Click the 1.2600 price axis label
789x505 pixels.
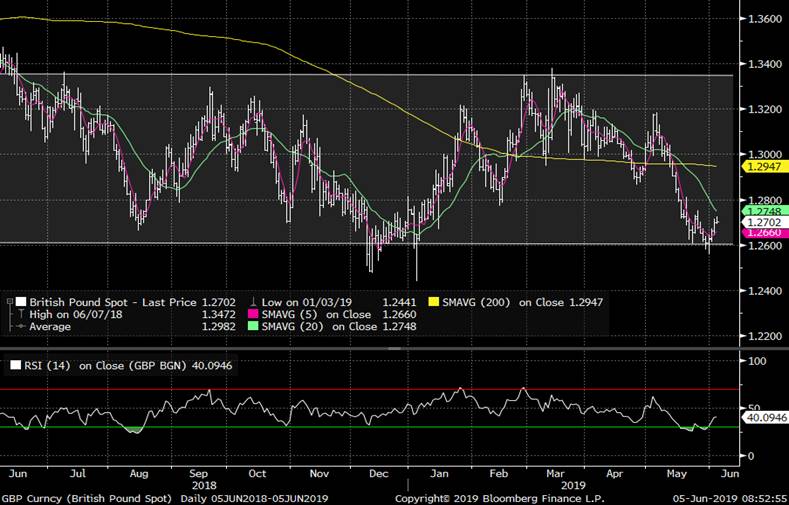coord(766,245)
